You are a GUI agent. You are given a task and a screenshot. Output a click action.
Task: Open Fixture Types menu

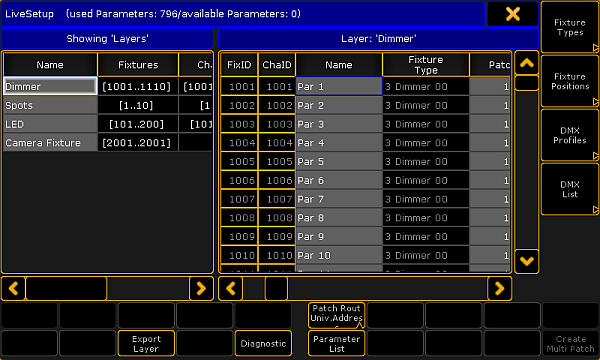pyautogui.click(x=570, y=27)
